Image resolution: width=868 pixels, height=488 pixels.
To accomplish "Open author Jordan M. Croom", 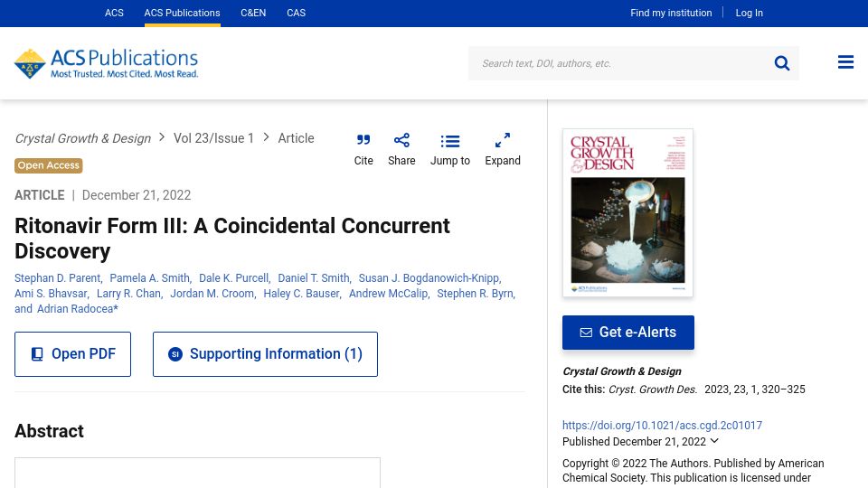I will pos(212,294).
